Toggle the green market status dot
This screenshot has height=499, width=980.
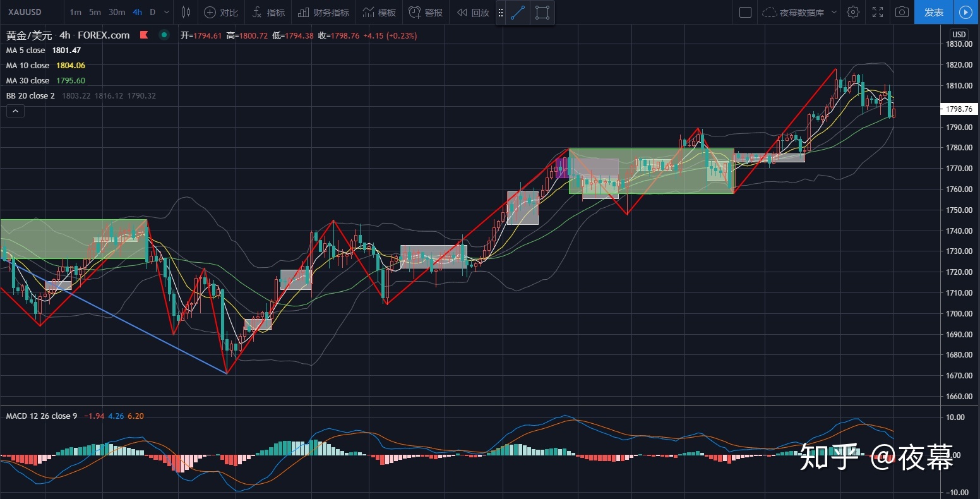164,35
